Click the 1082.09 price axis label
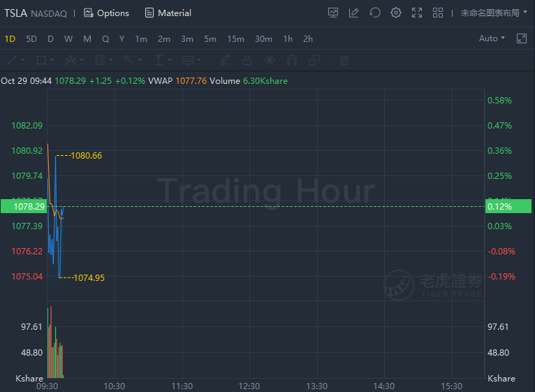This screenshot has width=535, height=392. tap(27, 125)
